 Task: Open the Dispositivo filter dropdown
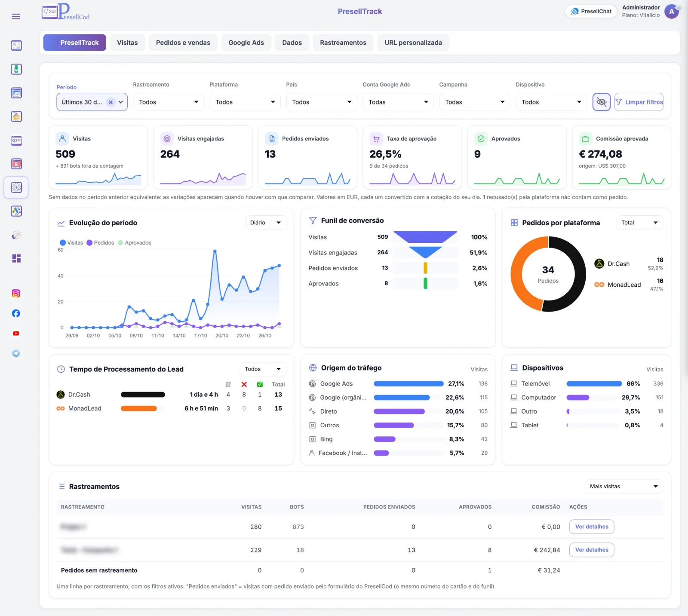click(x=551, y=102)
